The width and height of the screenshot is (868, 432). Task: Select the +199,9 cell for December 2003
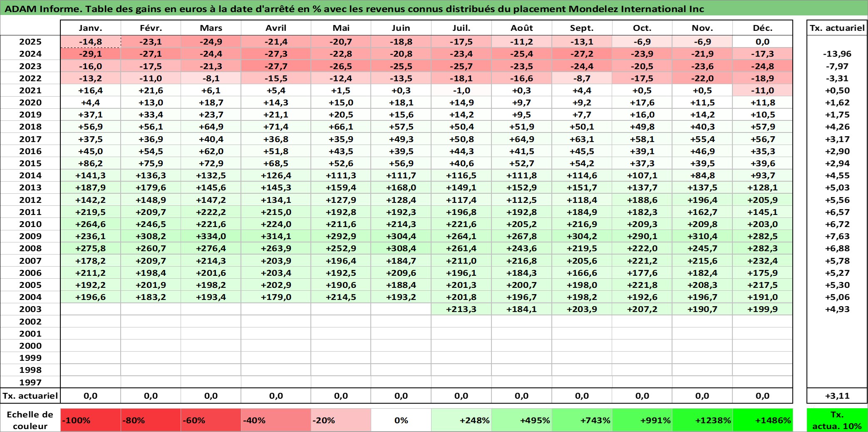[x=762, y=309]
